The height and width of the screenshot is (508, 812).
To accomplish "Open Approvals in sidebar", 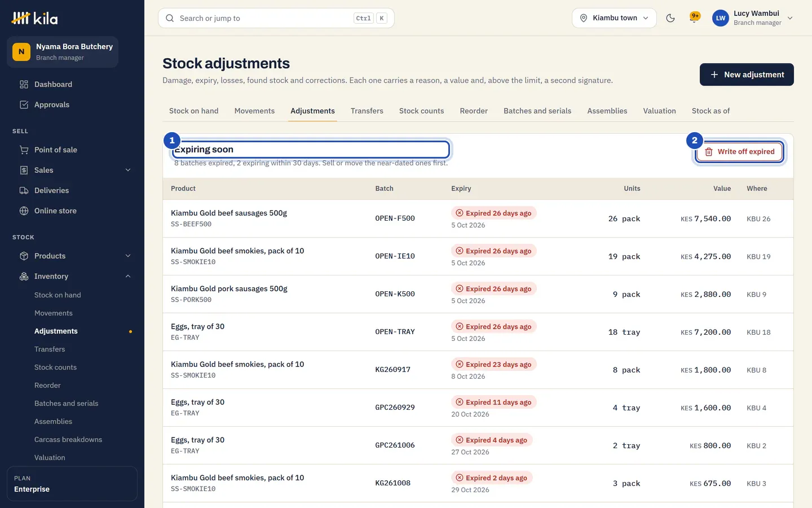I will click(x=72, y=104).
